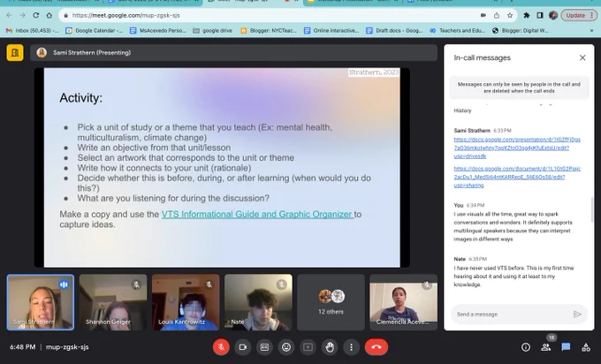Click the browser back arrow
The height and width of the screenshot is (364, 601).
9,15
